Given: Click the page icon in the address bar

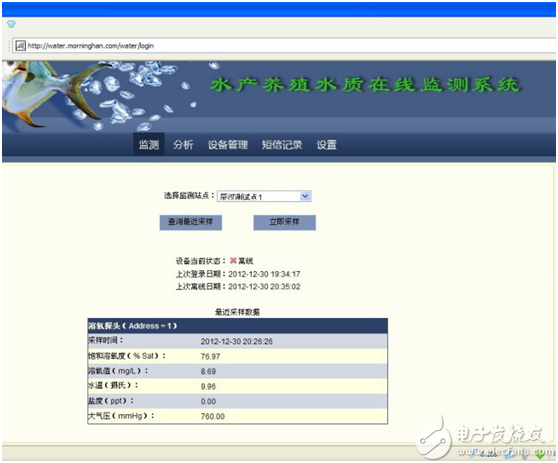Looking at the screenshot, I should (20, 46).
